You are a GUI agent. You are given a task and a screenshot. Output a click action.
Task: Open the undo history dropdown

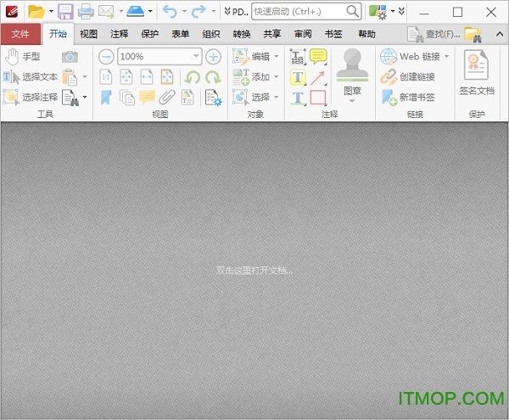(184, 11)
